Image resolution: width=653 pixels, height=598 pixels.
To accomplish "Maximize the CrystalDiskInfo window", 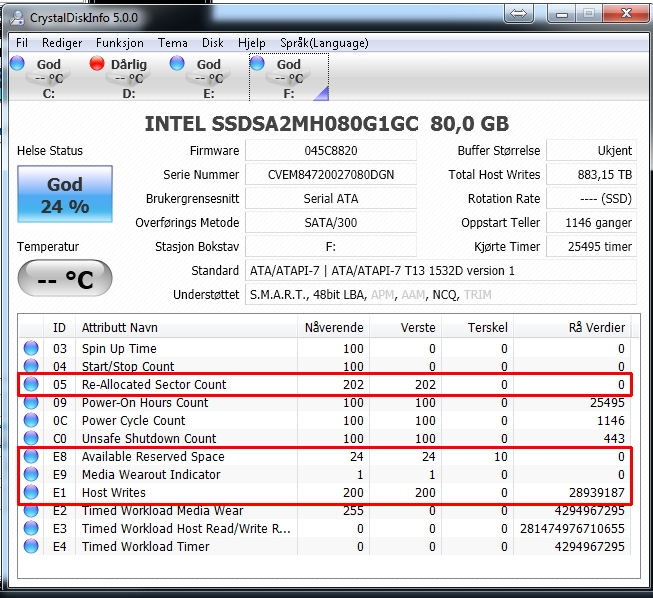I will pyautogui.click(x=588, y=14).
